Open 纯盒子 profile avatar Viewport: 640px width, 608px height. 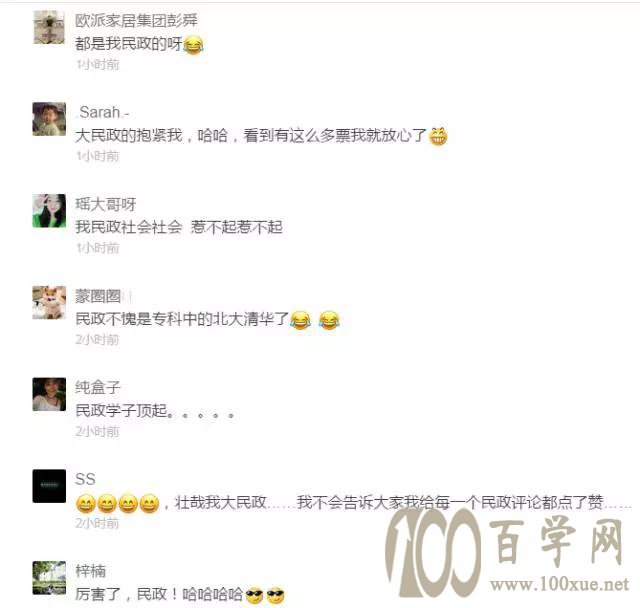[49, 394]
